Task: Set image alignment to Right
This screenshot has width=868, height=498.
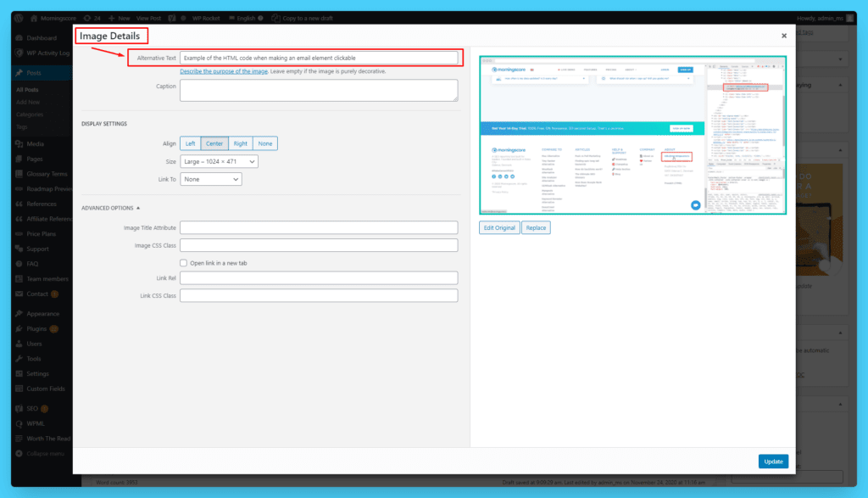Action: 241,143
